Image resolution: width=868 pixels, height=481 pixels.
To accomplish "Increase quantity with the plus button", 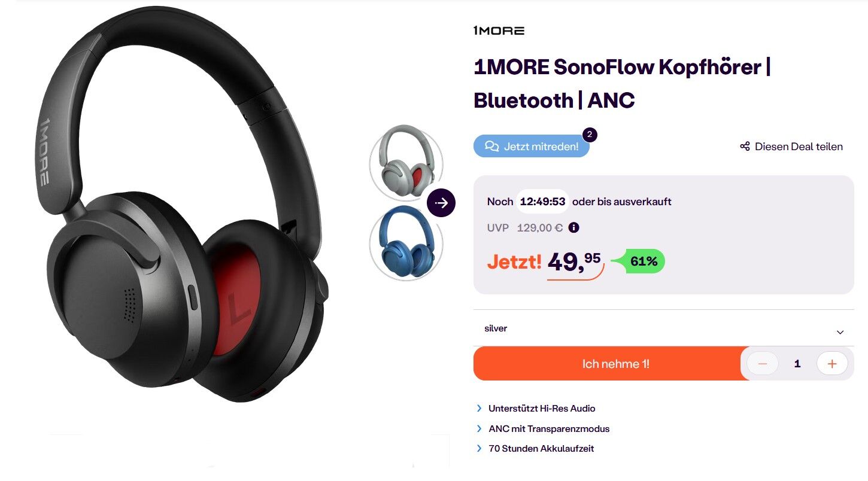I will (832, 364).
